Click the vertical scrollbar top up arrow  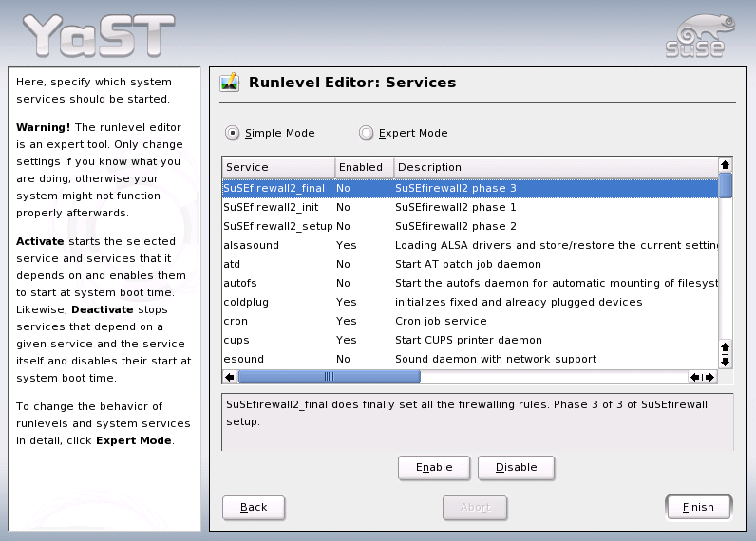coord(725,165)
